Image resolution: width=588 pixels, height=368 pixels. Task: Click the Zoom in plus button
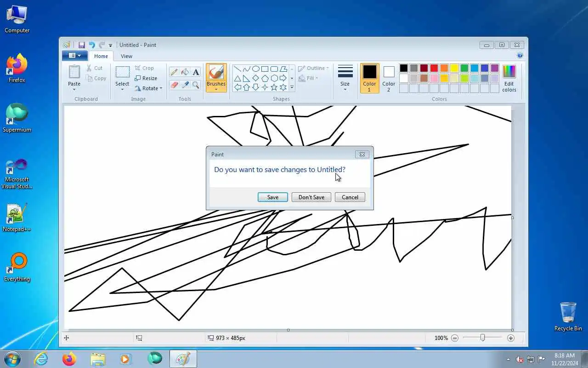[511, 338]
